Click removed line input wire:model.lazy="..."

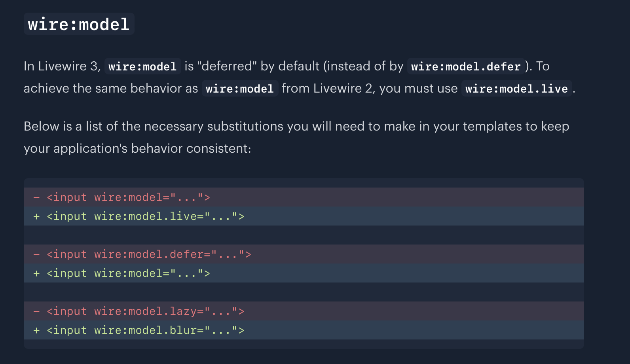304,311
